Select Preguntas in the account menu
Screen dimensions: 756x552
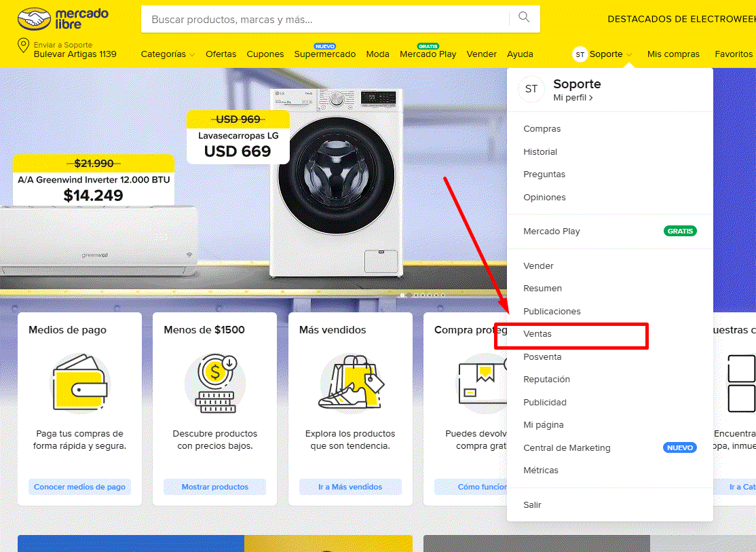[x=544, y=174]
